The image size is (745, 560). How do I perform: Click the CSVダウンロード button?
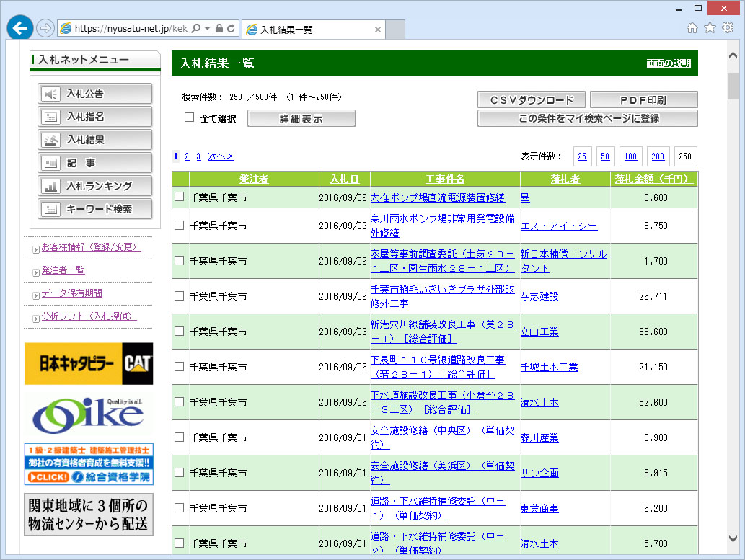532,99
